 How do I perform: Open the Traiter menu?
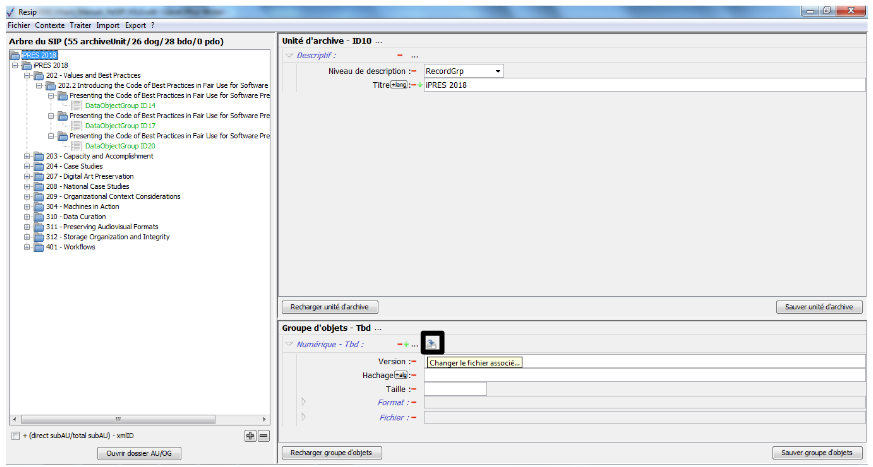click(80, 24)
